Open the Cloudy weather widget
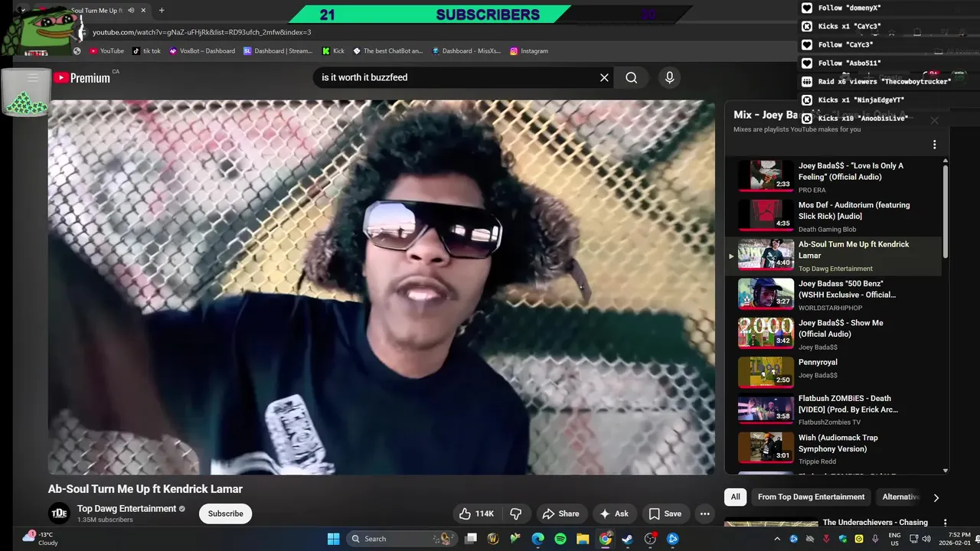 (39, 539)
